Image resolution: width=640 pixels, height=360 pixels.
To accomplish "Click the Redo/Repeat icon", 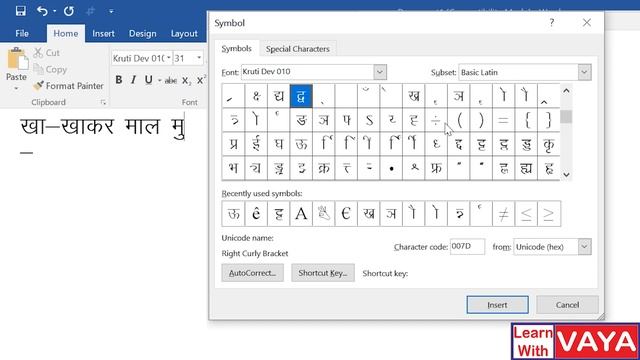I will click(x=69, y=11).
